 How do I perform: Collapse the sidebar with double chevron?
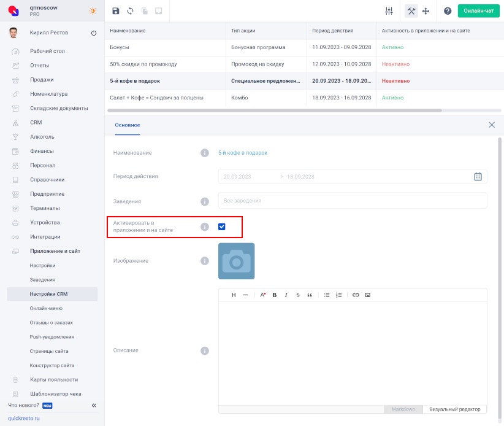click(94, 405)
